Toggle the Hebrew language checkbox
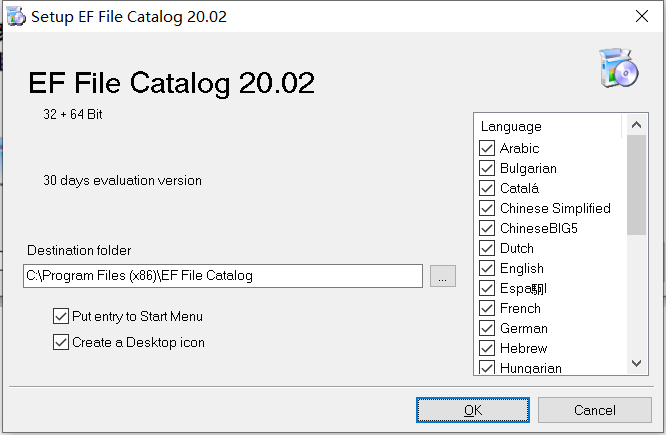This screenshot has height=435, width=666. [x=487, y=348]
